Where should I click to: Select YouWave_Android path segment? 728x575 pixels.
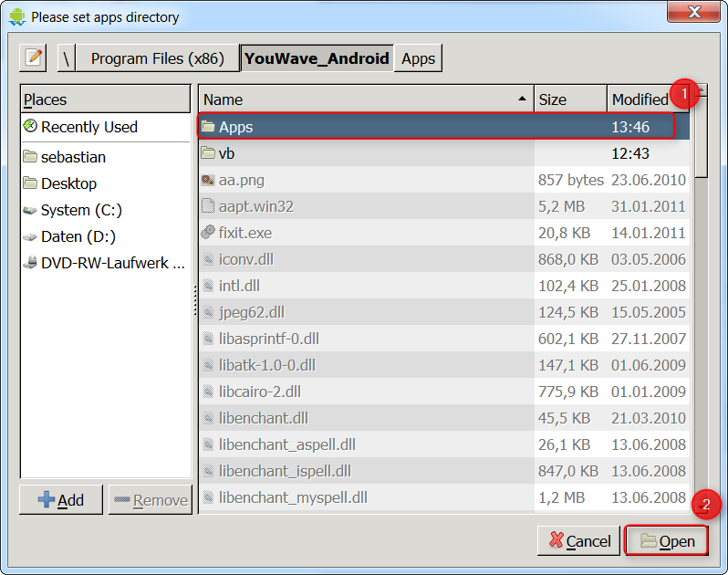pyautogui.click(x=317, y=58)
